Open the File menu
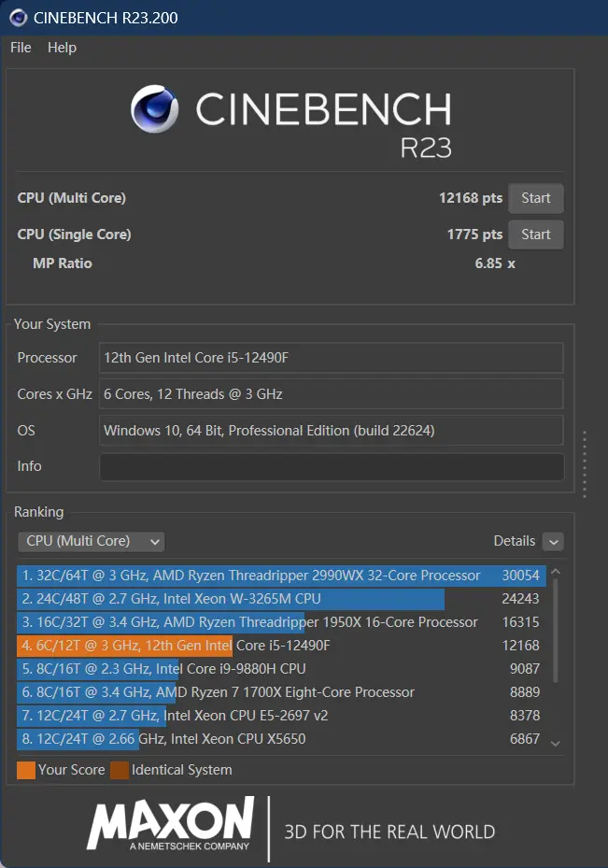608x868 pixels. [x=21, y=48]
